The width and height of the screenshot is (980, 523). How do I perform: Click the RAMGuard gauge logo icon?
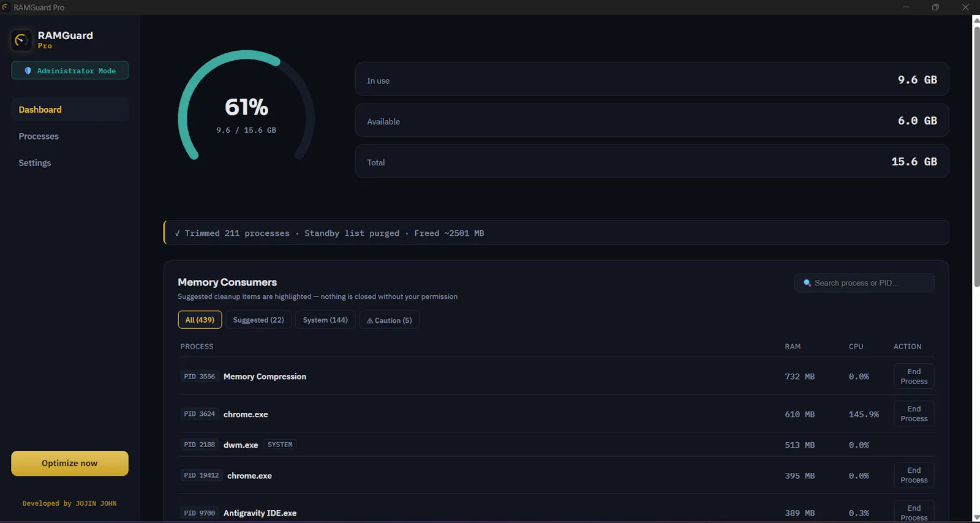point(21,40)
